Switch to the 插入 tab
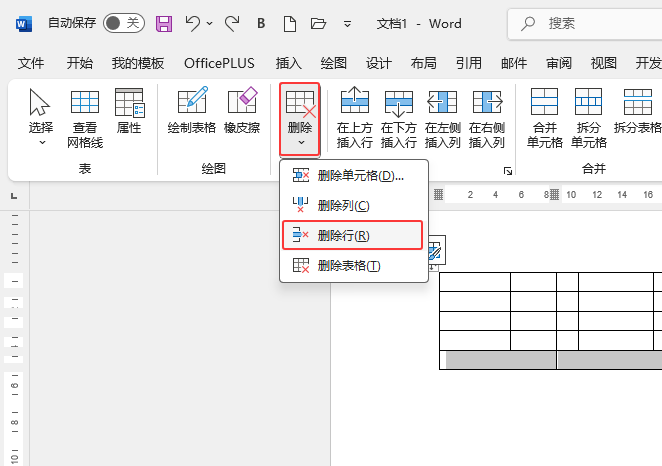The height and width of the screenshot is (466, 662). 288,63
